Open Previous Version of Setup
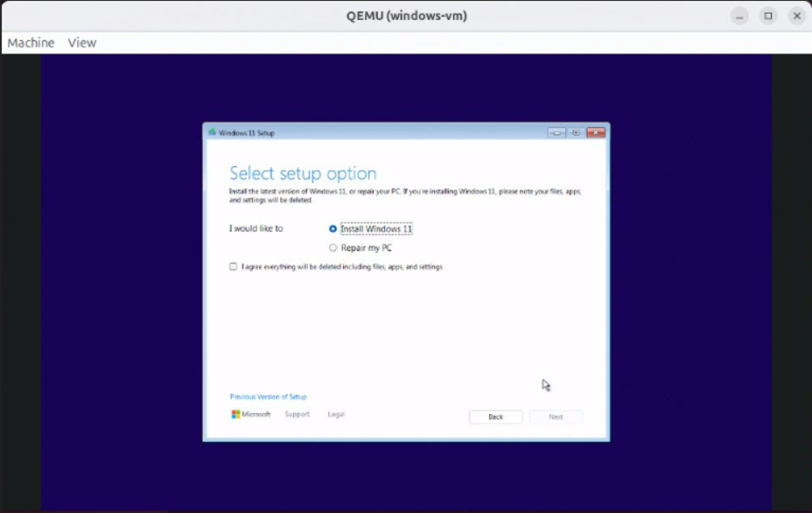 [x=267, y=396]
